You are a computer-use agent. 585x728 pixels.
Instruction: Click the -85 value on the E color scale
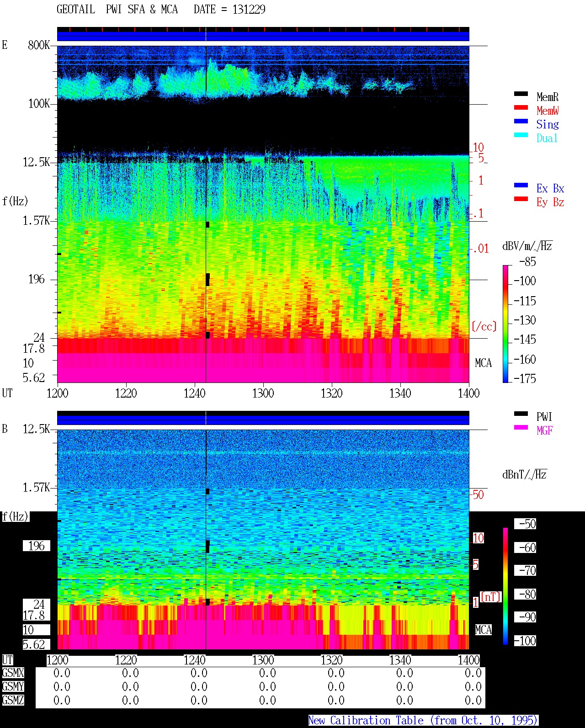[x=527, y=262]
